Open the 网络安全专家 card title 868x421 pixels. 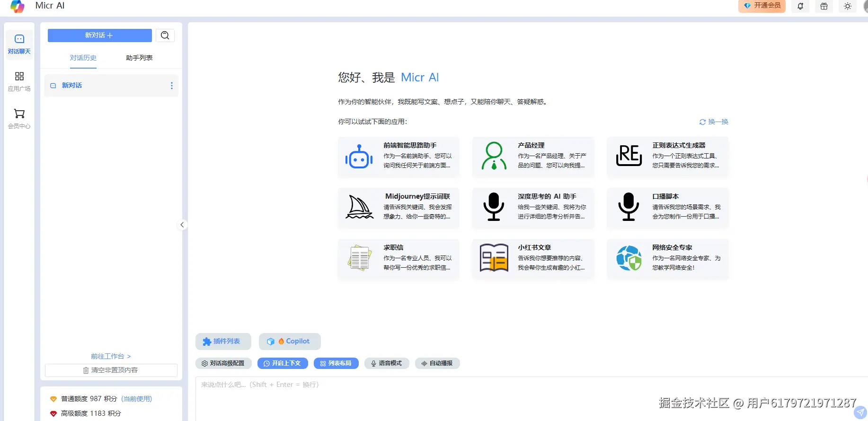coord(672,247)
